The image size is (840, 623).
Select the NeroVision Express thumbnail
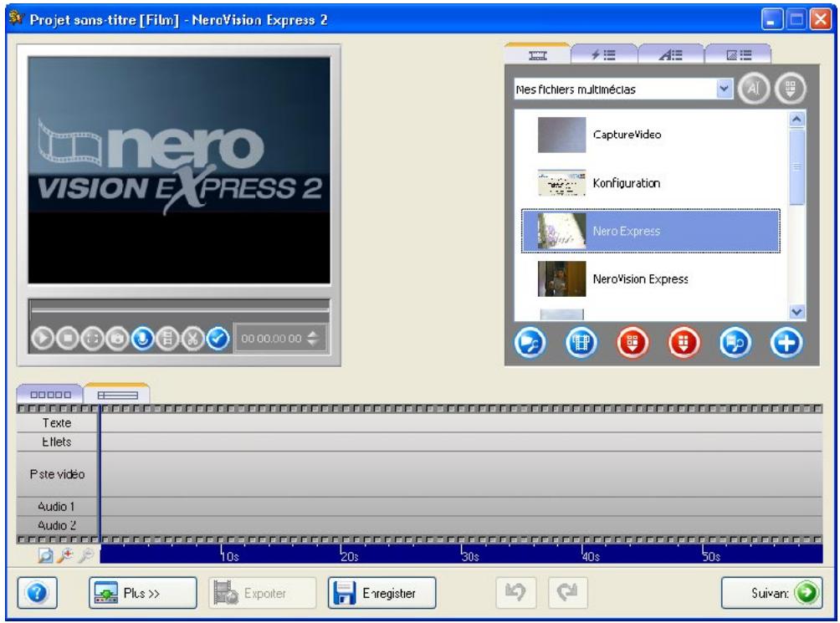[561, 278]
